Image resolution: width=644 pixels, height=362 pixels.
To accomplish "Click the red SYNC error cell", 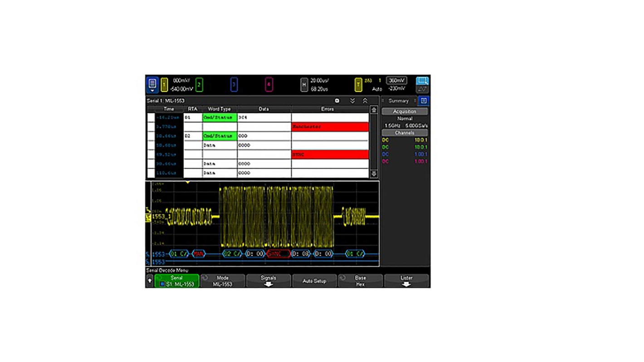I will [x=330, y=155].
